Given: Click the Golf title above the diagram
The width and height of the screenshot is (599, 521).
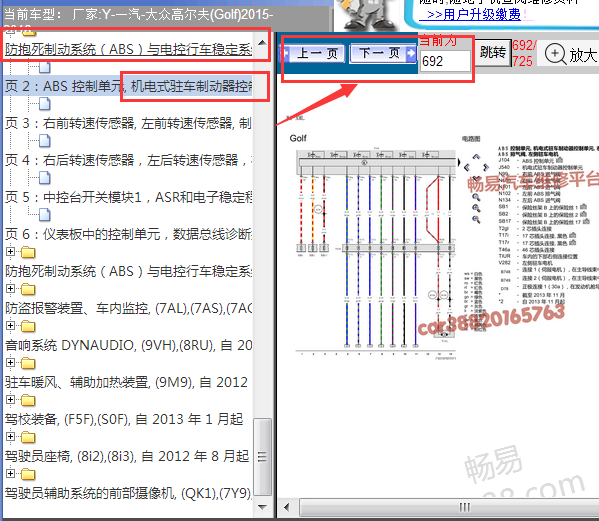Looking at the screenshot, I should tap(298, 138).
